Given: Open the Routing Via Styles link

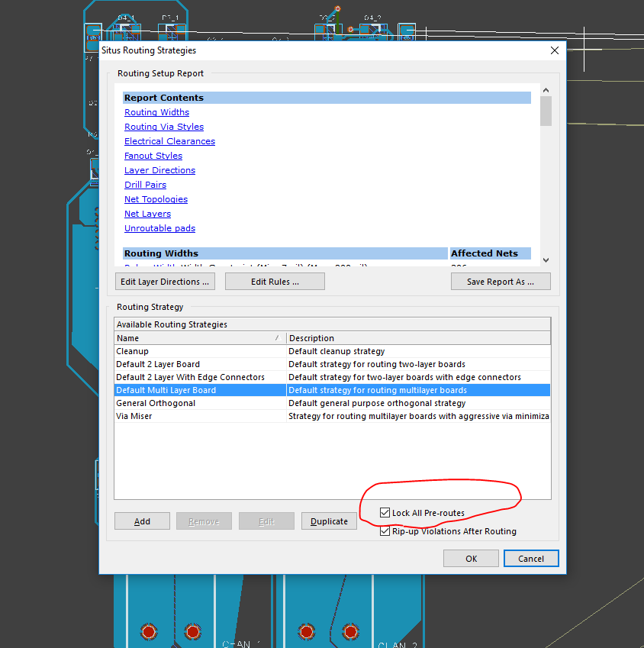Looking at the screenshot, I should point(164,127).
